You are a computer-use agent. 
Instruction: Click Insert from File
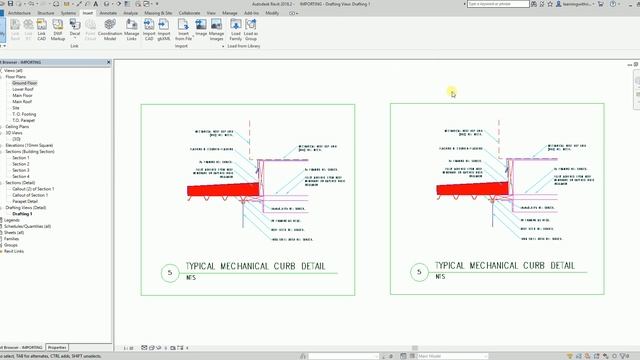tap(183, 30)
